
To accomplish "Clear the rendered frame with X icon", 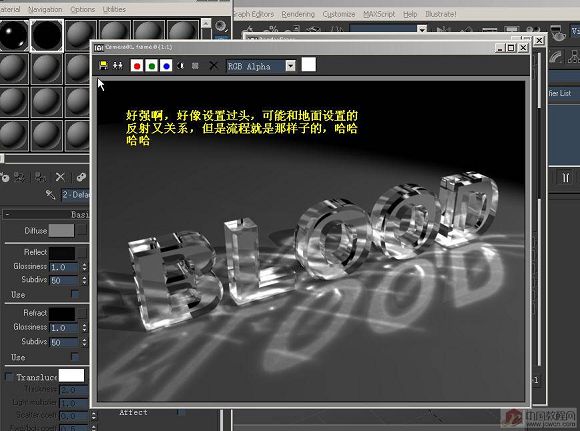I will click(213, 66).
